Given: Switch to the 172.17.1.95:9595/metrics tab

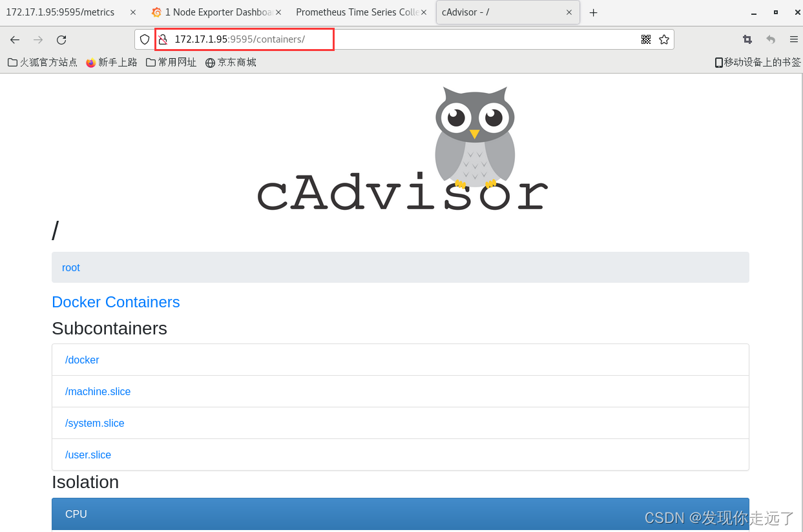Looking at the screenshot, I should click(60, 12).
